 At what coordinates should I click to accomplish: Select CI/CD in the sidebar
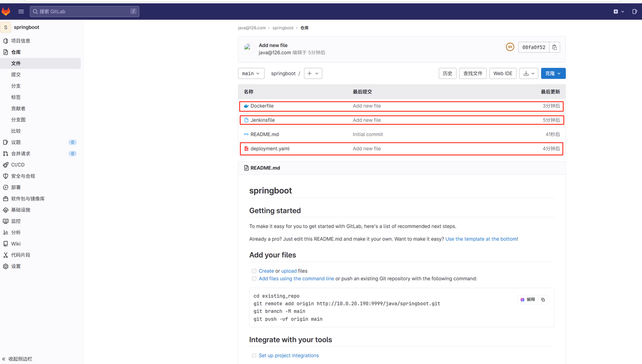(x=18, y=165)
